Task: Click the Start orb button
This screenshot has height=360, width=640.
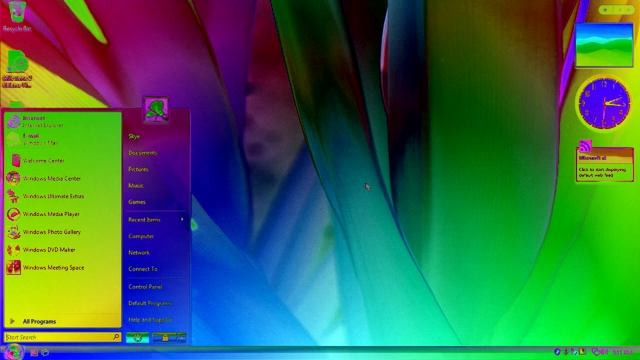Action: (13, 351)
